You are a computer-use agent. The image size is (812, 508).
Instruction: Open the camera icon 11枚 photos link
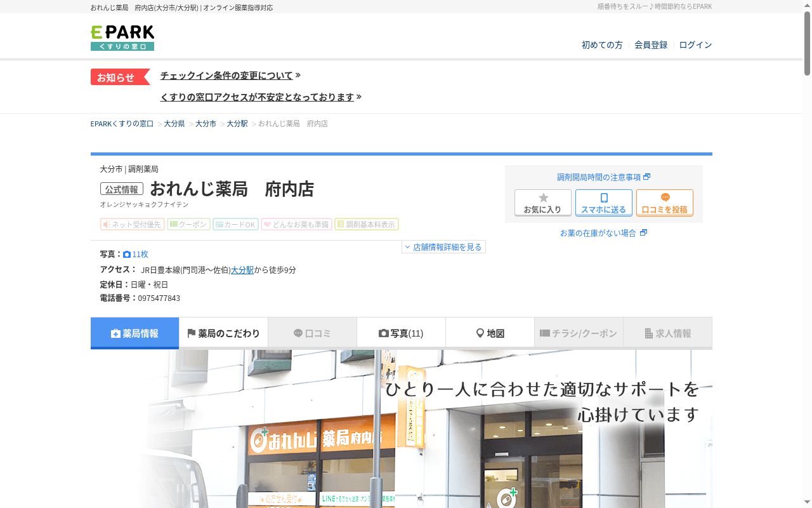(136, 254)
